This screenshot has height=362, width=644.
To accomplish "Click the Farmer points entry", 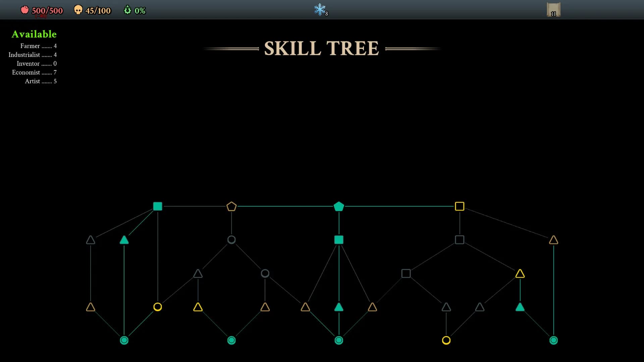I will (38, 46).
